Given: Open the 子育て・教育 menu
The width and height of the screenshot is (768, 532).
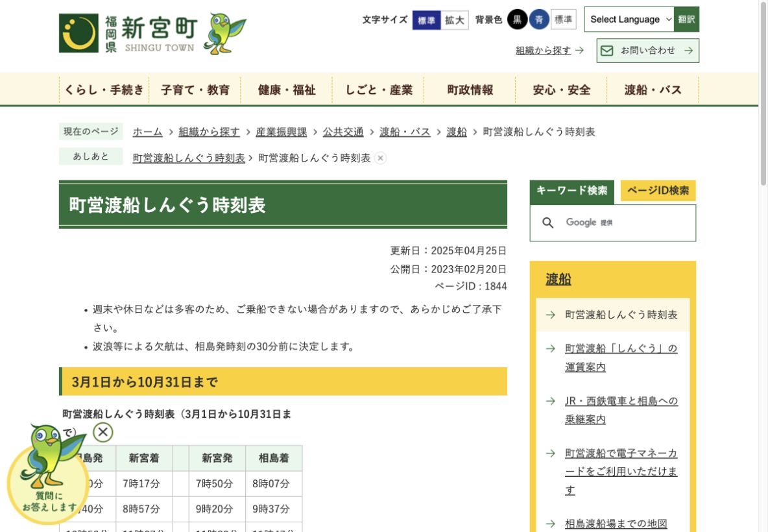Looking at the screenshot, I should [x=195, y=90].
